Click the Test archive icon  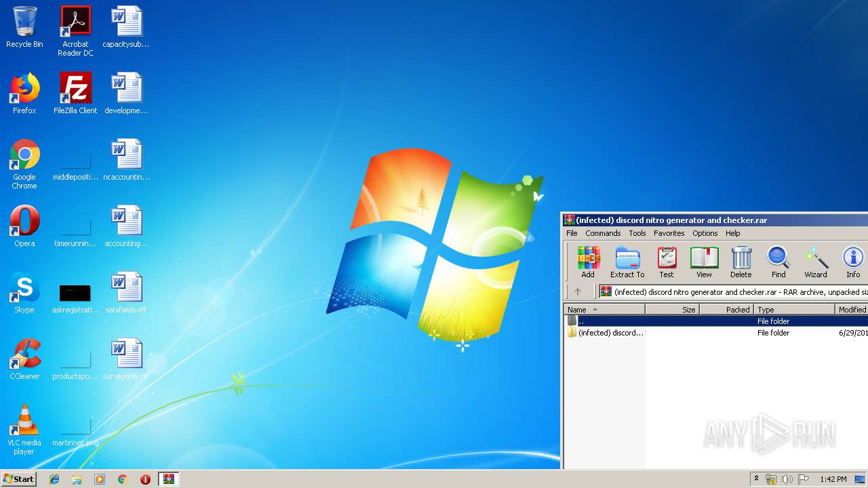pos(667,262)
